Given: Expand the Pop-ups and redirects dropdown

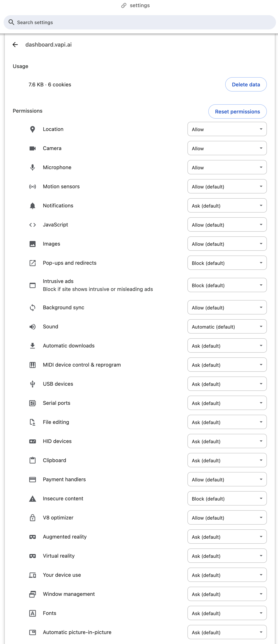Looking at the screenshot, I should click(x=227, y=263).
